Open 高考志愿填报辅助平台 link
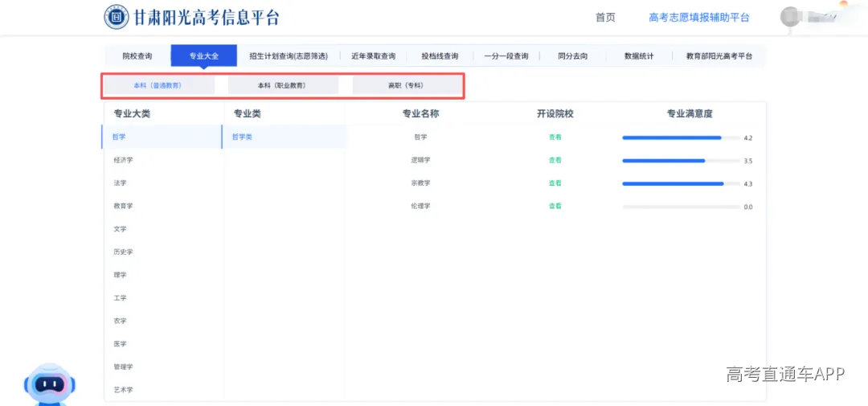The image size is (868, 406). (x=699, y=18)
